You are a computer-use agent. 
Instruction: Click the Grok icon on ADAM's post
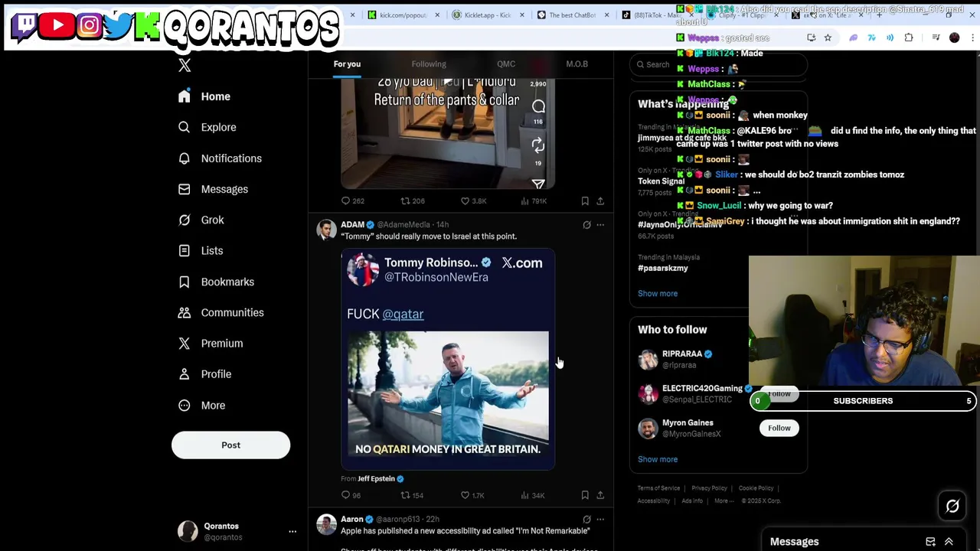click(586, 225)
